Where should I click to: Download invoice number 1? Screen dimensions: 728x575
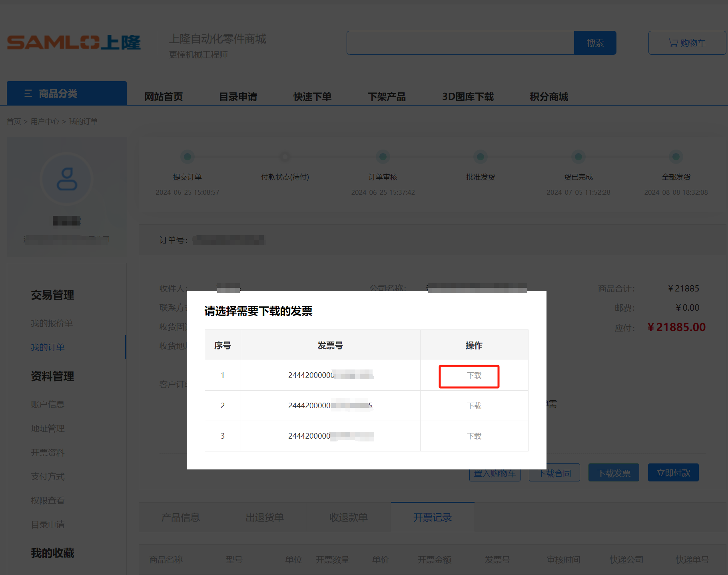[474, 375]
